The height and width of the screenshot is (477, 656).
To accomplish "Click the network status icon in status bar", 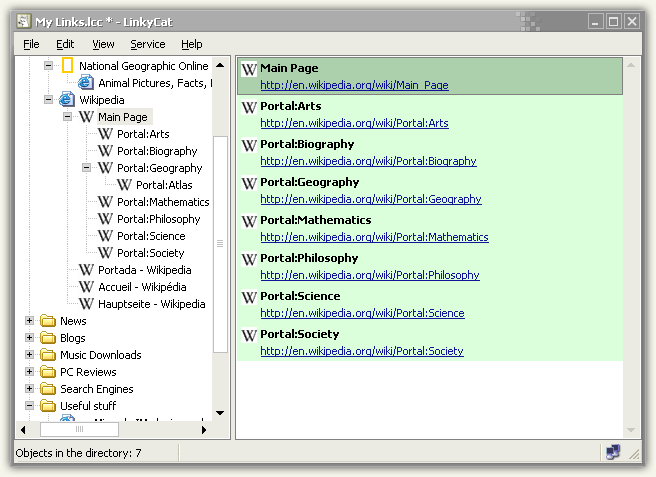I will coord(613,452).
